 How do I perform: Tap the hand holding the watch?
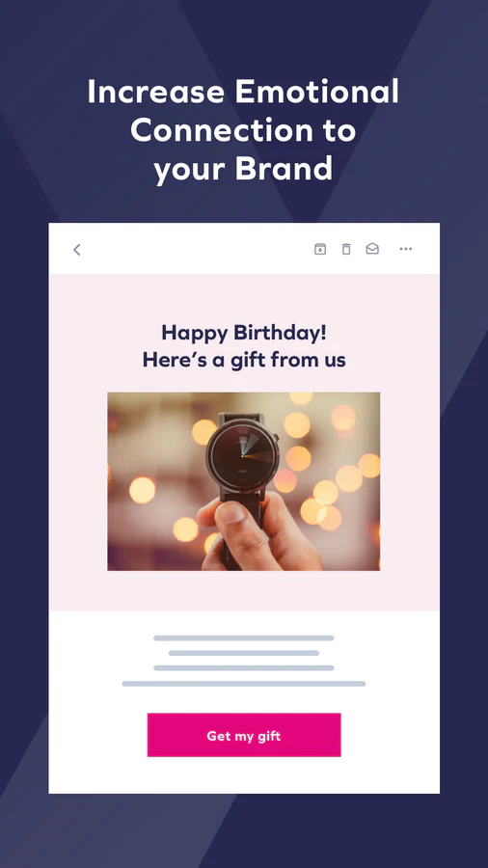point(260,531)
